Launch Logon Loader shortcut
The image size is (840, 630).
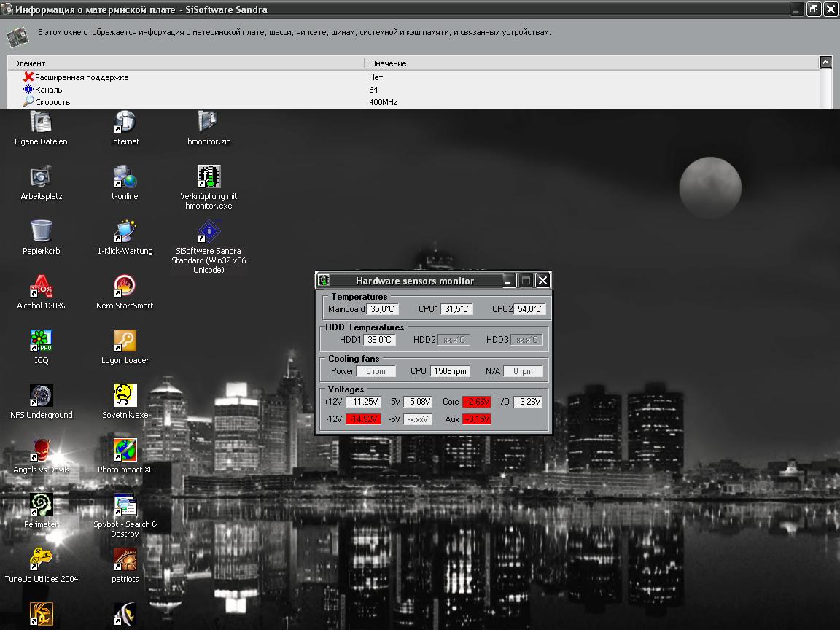125,341
